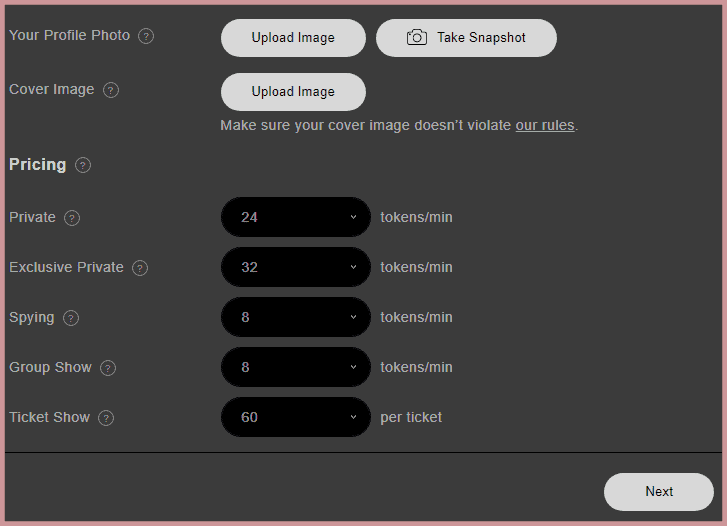
Task: Click camera icon on Take Snapshot
Action: click(417, 38)
